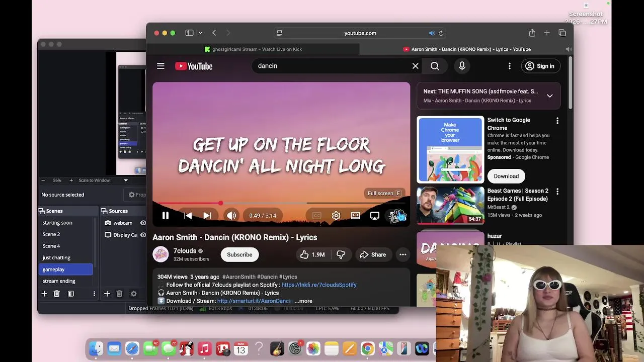Image resolution: width=644 pixels, height=362 pixels.
Task: Seek using the red video progress bar
Action: 281,203
